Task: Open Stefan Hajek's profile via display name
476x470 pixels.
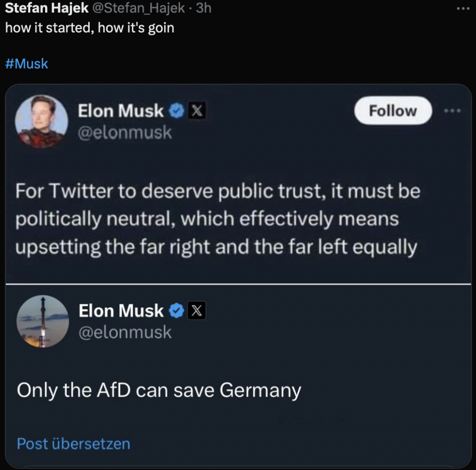Action: pyautogui.click(x=46, y=9)
